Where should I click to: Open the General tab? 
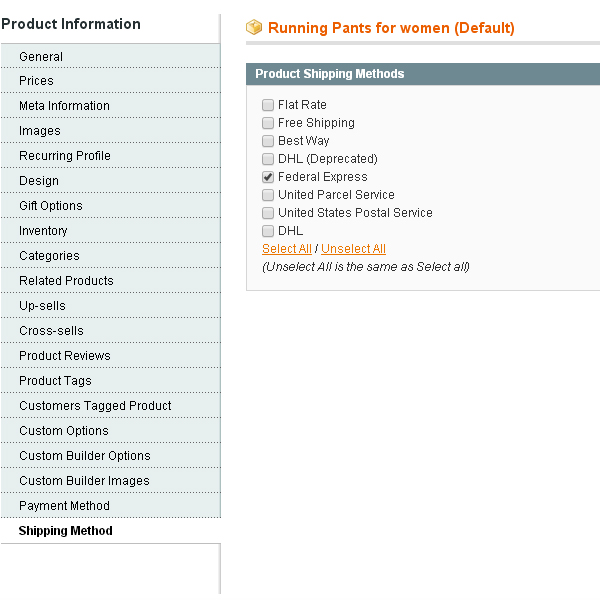(41, 57)
